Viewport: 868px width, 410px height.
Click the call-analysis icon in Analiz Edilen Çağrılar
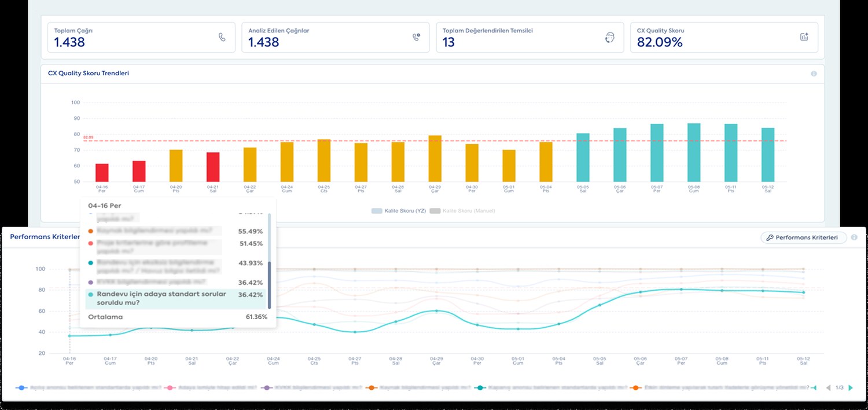coord(416,37)
